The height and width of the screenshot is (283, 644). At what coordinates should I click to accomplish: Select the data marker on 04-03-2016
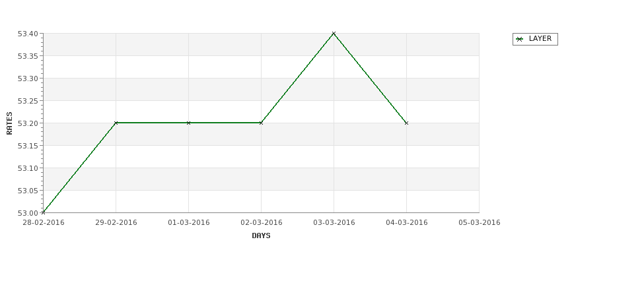point(407,123)
